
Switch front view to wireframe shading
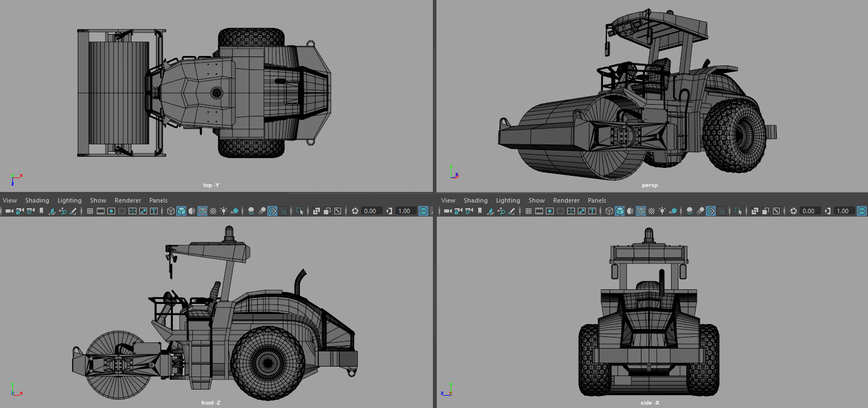point(171,211)
